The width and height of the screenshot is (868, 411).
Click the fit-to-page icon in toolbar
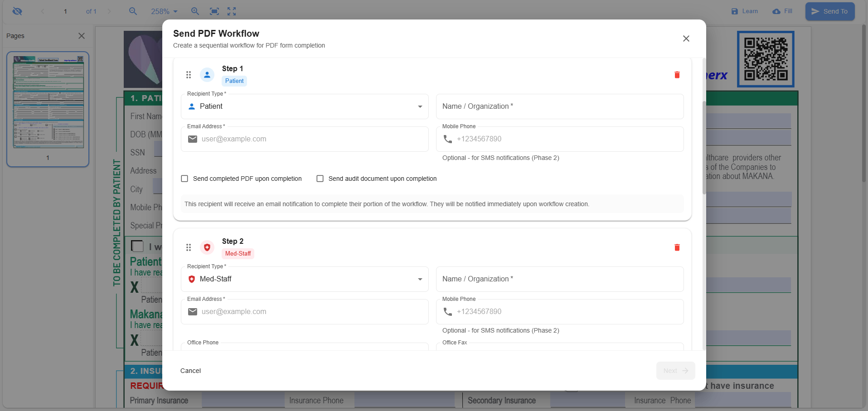[x=214, y=11]
